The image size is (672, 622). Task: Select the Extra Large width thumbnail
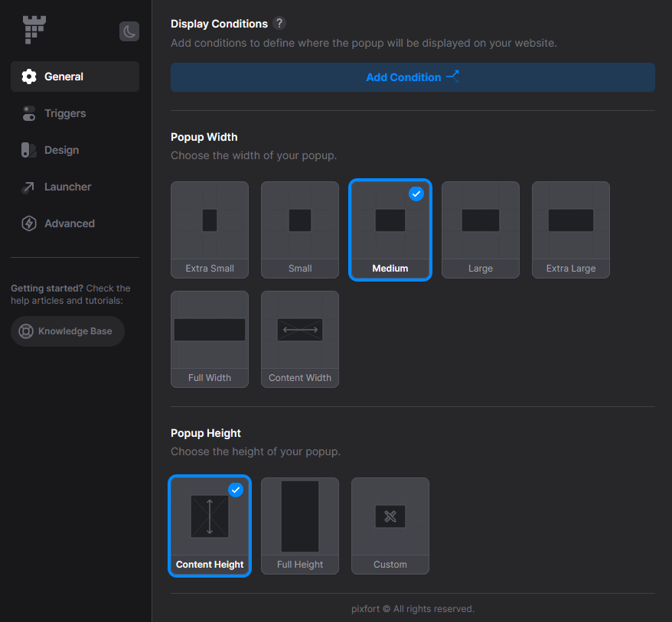coord(570,230)
